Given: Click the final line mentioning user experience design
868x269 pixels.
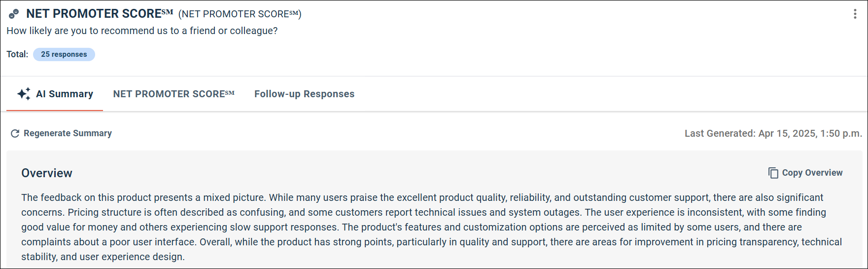Looking at the screenshot, I should click(103, 257).
